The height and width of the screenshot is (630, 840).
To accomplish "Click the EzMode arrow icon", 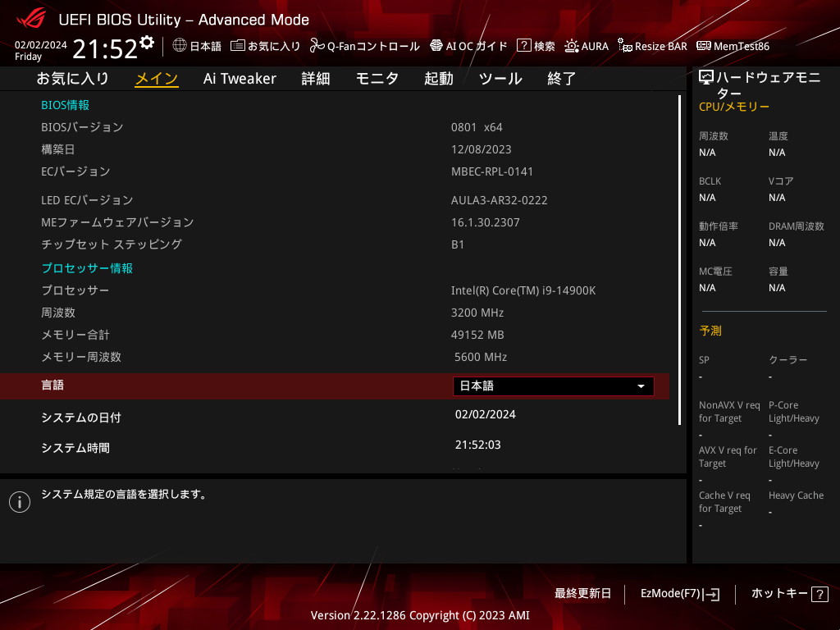I will (x=713, y=594).
